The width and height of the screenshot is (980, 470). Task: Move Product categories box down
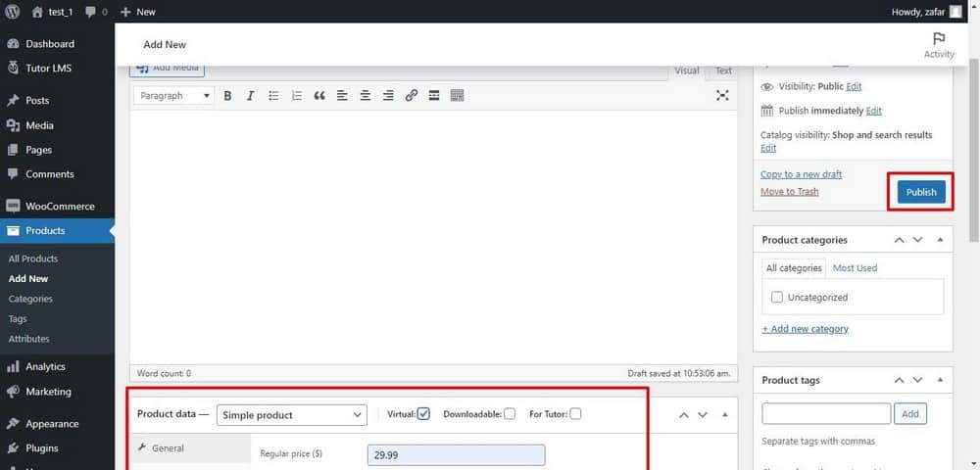pyautogui.click(x=917, y=240)
